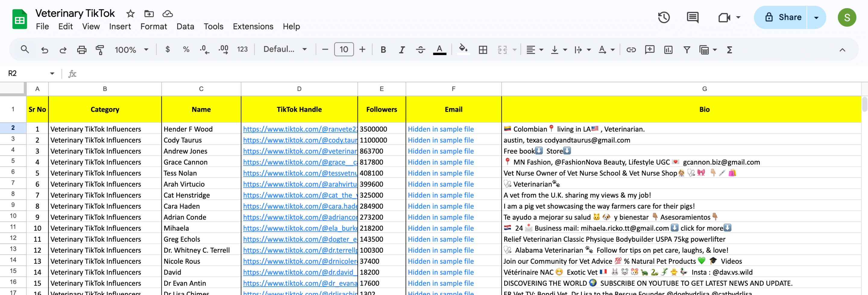Check cloud document status icon
This screenshot has width=868, height=295.
pos(168,14)
